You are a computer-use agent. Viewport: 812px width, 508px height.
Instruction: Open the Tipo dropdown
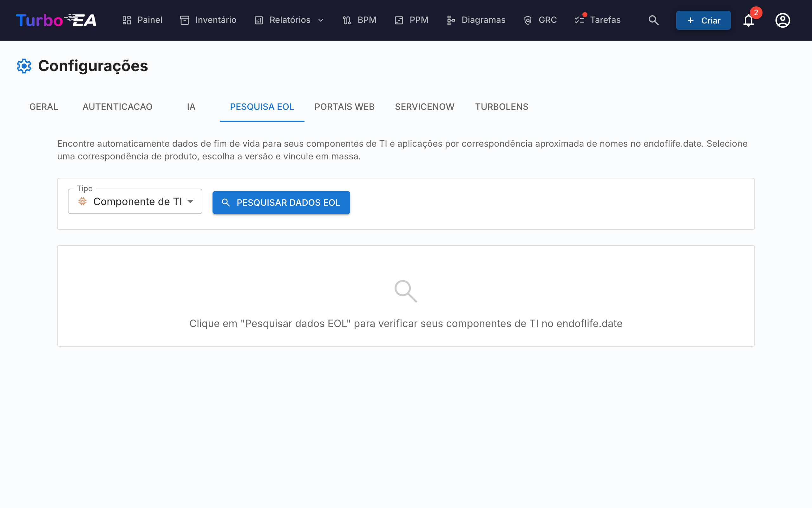135,202
